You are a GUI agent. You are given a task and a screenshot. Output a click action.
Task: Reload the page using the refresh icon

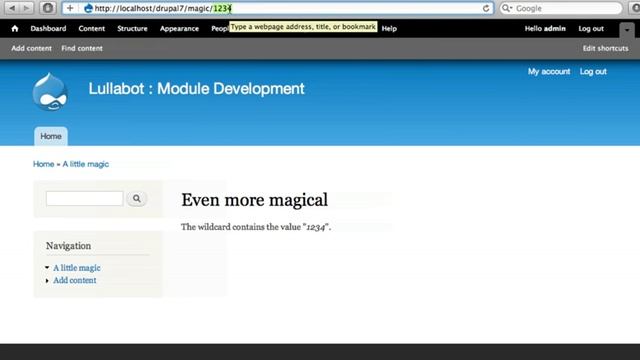tap(486, 8)
